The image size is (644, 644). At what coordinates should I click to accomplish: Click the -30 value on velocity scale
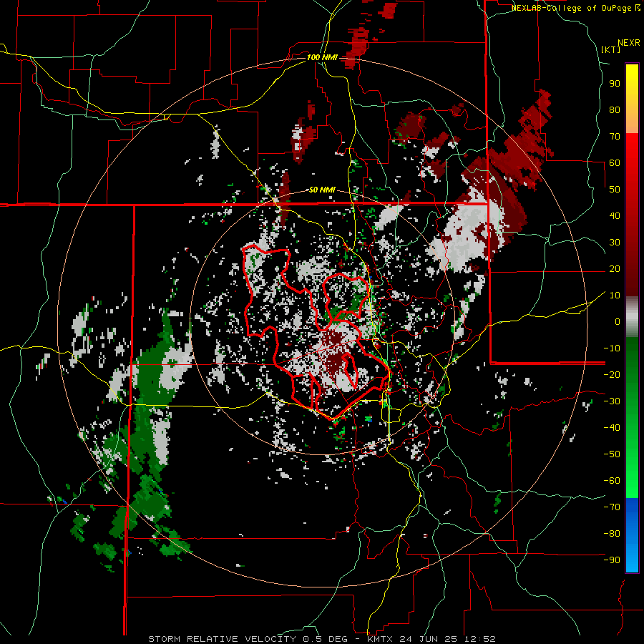pyautogui.click(x=612, y=401)
